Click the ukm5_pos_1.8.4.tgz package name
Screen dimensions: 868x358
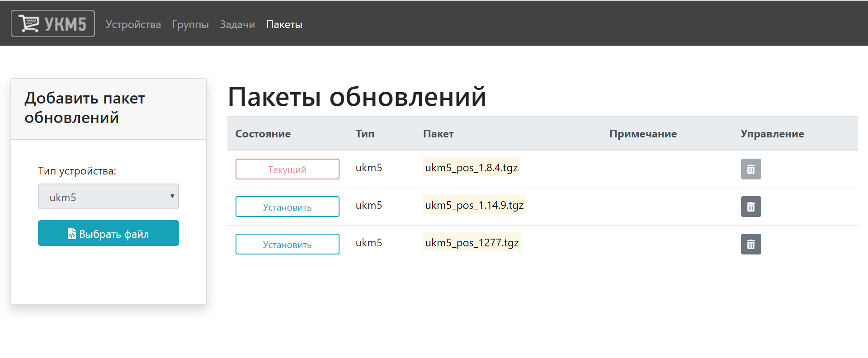tap(472, 167)
